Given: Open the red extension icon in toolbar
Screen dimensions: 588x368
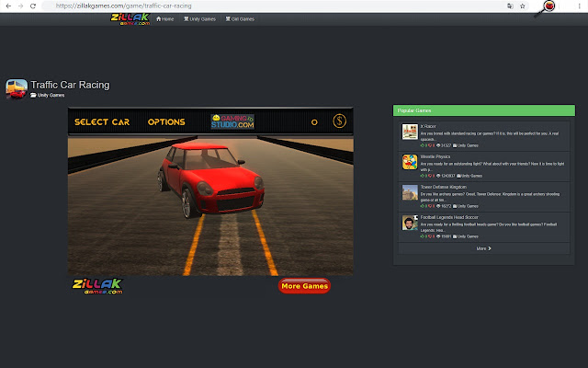Looking at the screenshot, I should 549,6.
